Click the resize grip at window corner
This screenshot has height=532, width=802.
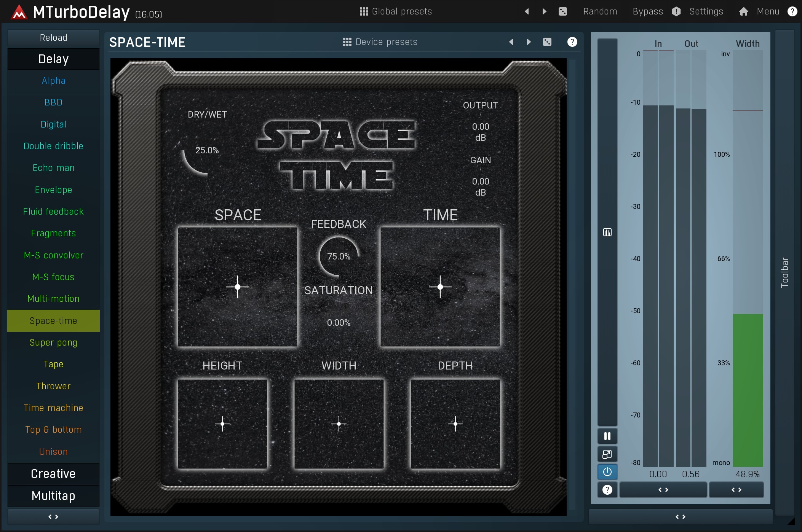[791, 521]
